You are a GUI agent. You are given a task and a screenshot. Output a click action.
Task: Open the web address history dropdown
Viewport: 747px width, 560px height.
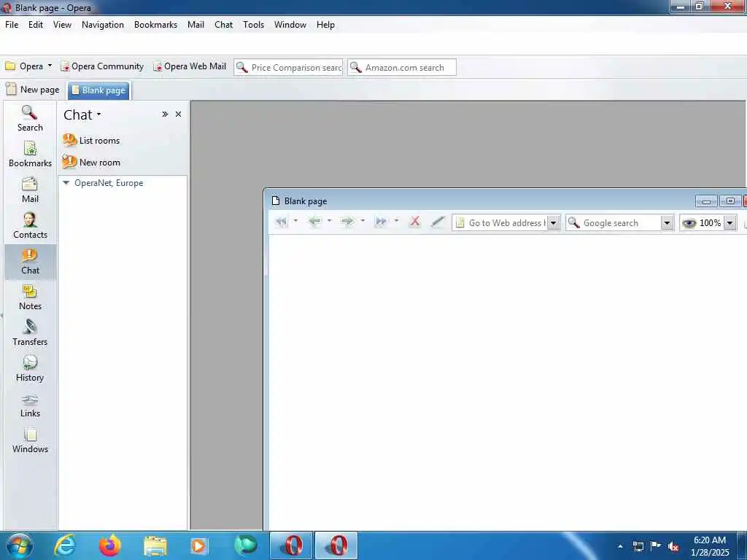(553, 222)
